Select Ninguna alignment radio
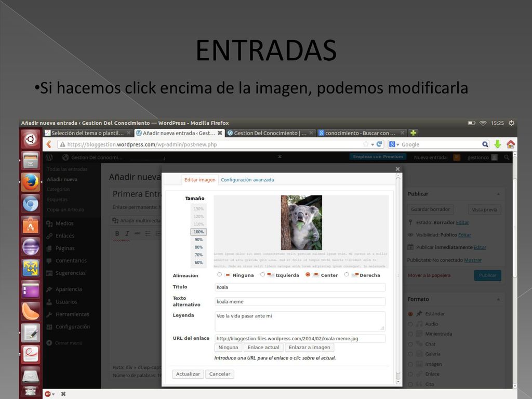 [x=219, y=274]
